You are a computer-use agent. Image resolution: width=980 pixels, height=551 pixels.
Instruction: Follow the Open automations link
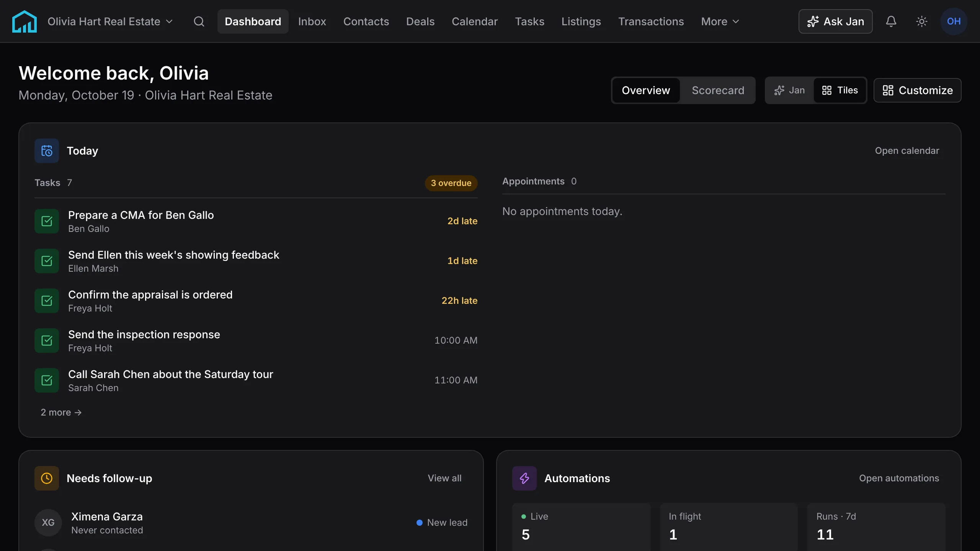[899, 478]
